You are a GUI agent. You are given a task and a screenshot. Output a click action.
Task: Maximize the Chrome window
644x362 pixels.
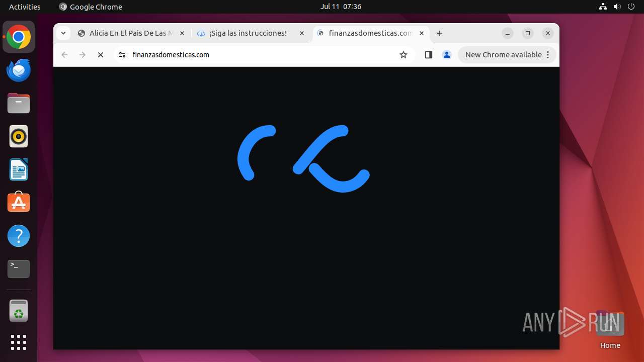(x=528, y=33)
